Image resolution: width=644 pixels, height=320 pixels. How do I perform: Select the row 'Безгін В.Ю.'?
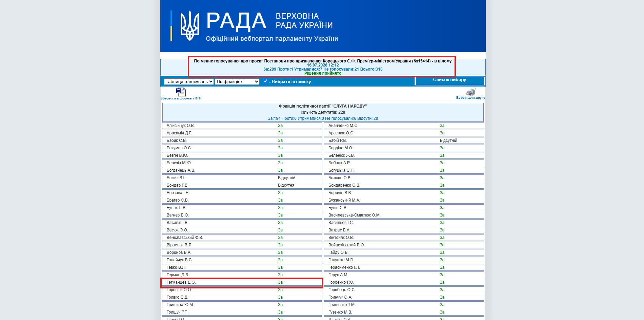click(x=242, y=155)
